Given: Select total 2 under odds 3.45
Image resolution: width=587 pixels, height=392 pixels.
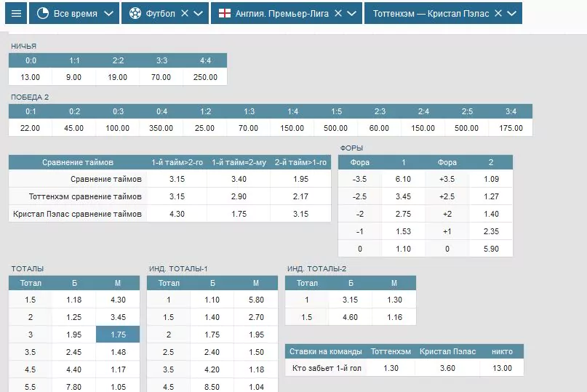Looking at the screenshot, I should pyautogui.click(x=118, y=317).
